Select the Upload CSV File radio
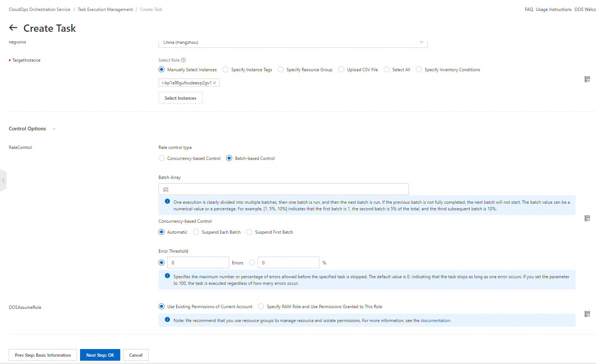596x364 pixels. 341,69
